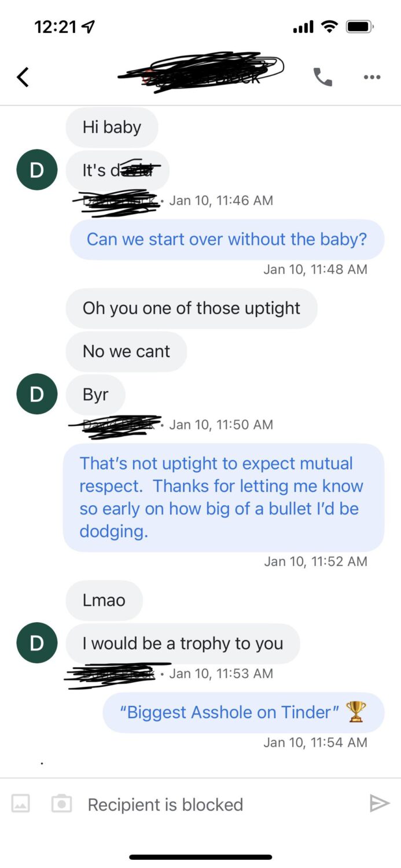Tap the "Recipient is blocked" text field
Viewport: 401px width, 868px height.
[220, 804]
